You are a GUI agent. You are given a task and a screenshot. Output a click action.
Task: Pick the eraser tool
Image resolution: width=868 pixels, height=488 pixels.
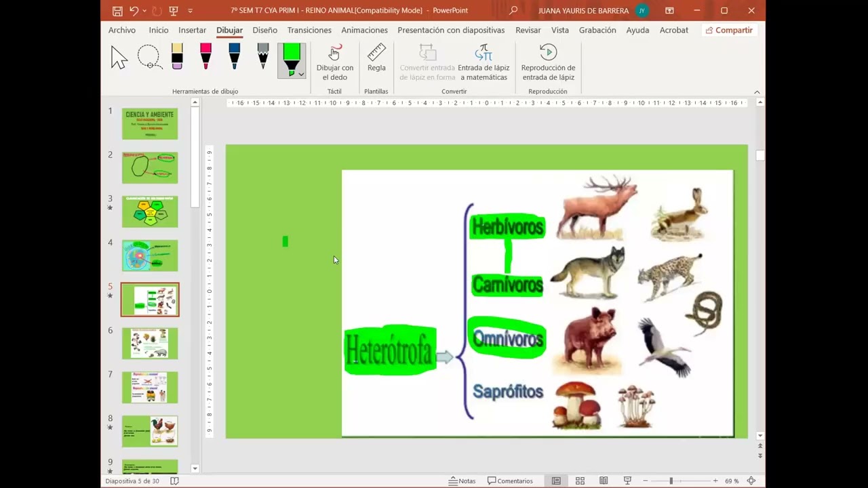coord(177,57)
